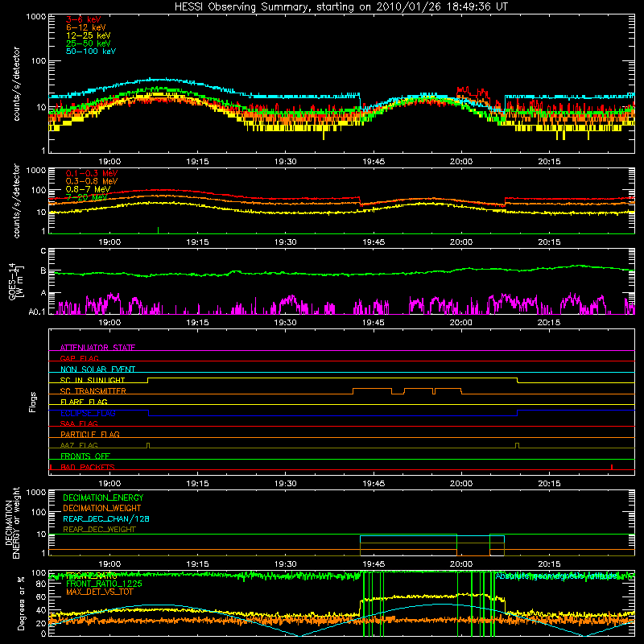
Task: Select the AAZ_FLAG label
Action: click(79, 446)
